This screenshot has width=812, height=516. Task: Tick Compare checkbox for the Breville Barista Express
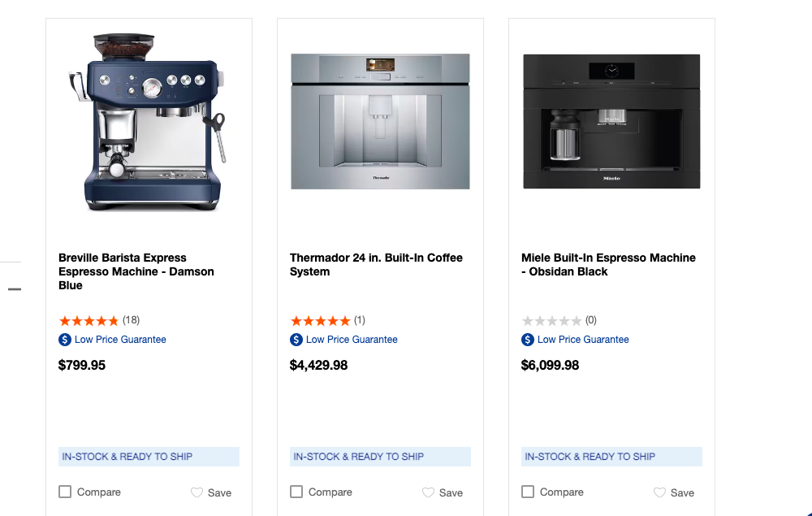coord(65,492)
